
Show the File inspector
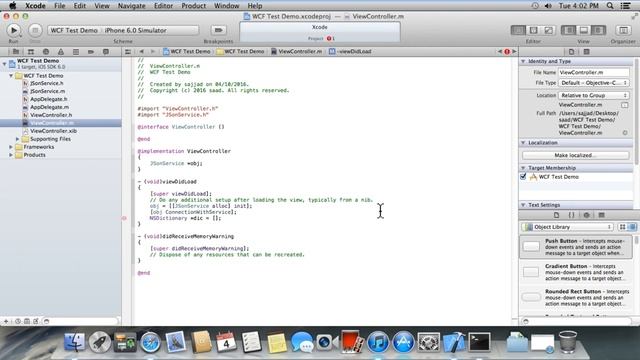pos(571,52)
